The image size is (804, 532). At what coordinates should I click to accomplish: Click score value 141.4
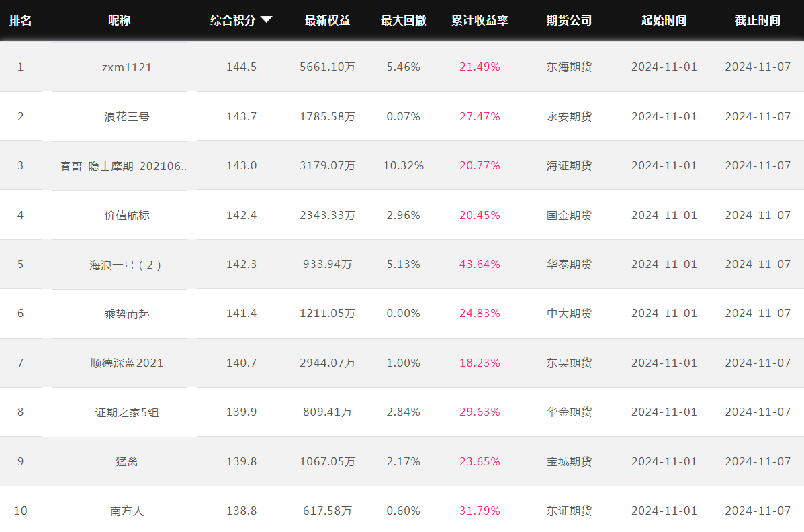[242, 313]
